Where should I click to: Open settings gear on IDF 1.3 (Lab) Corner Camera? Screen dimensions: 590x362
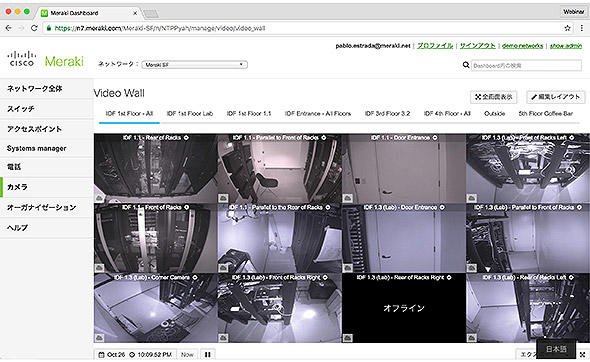(195, 277)
